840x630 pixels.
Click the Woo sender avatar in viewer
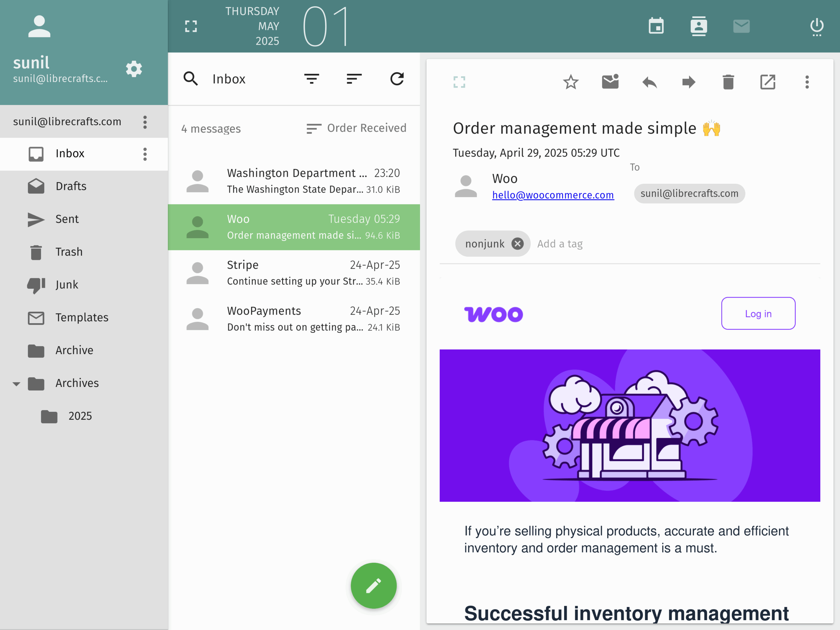click(466, 186)
